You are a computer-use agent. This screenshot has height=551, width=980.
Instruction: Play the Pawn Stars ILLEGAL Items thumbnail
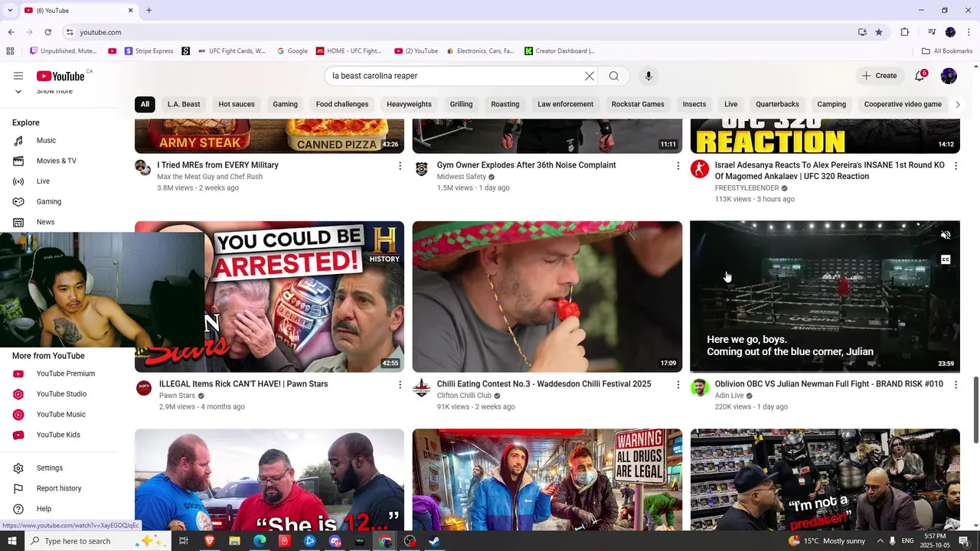(x=269, y=297)
